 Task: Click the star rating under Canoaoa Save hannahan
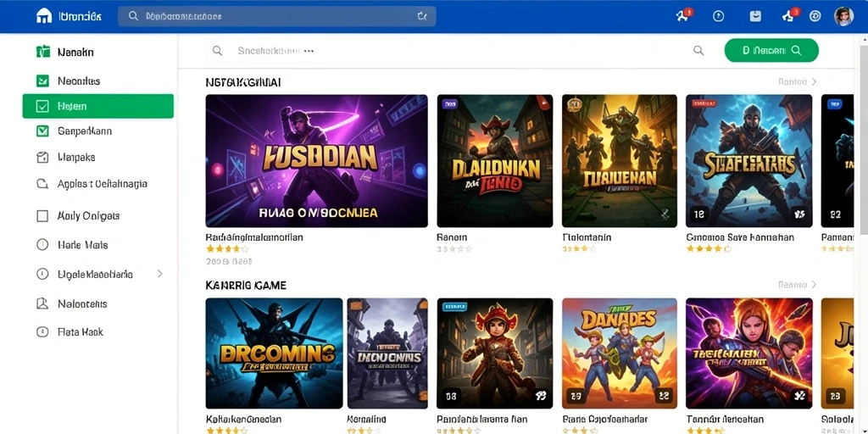[709, 249]
